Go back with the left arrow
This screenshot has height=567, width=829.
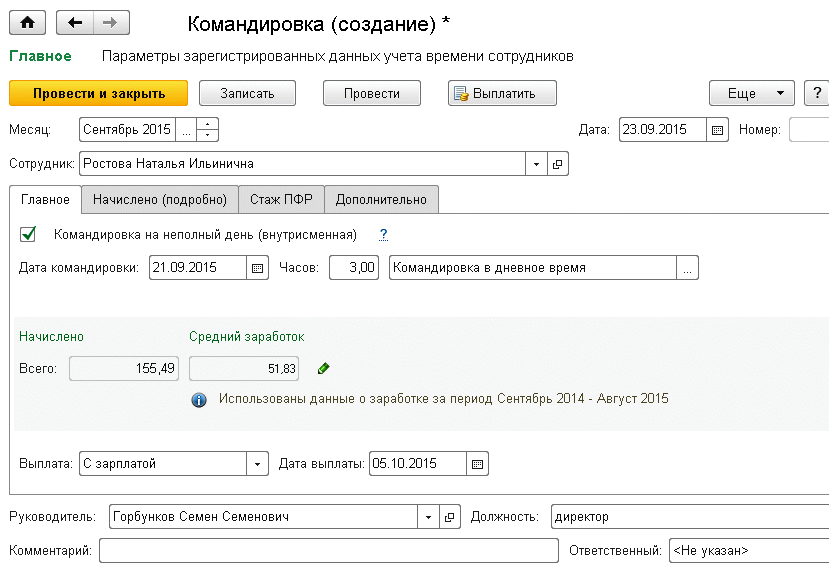[x=75, y=22]
